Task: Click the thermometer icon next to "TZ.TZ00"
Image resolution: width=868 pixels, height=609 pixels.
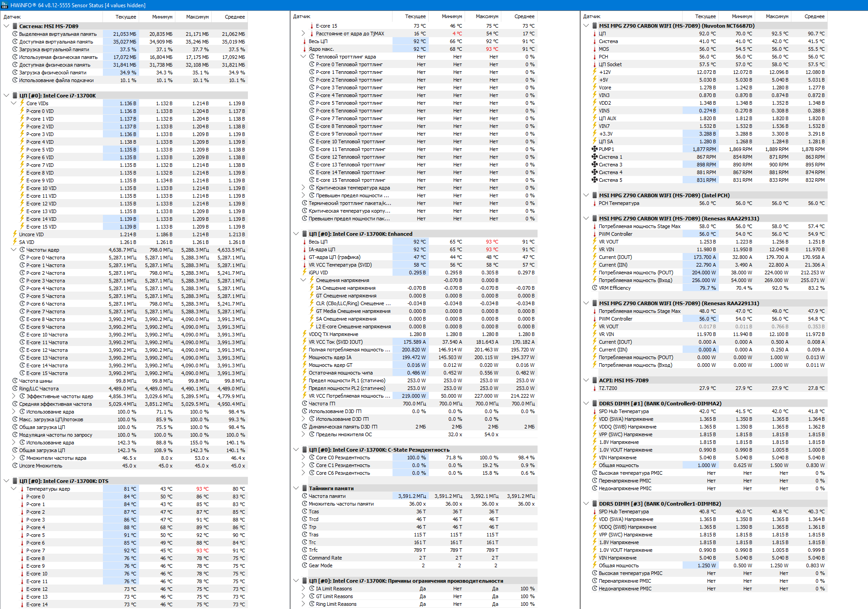Action: tap(595, 388)
